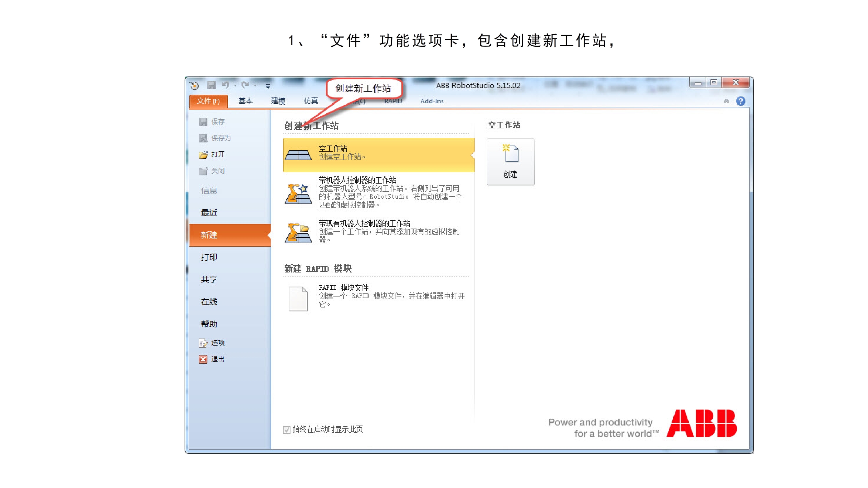This screenshot has height=488, width=868.
Task: Open the 最近 recent files menu
Action: pyautogui.click(x=209, y=213)
